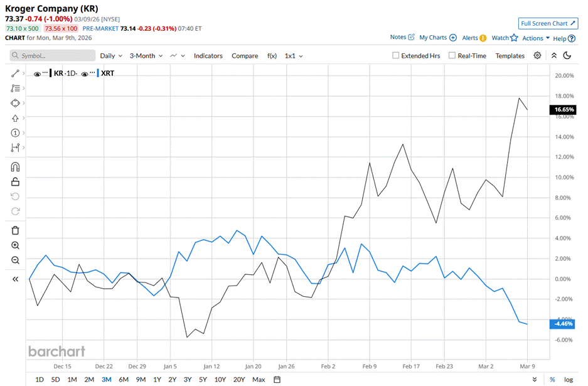
Task: Open the Indicators menu
Action: 208,55
